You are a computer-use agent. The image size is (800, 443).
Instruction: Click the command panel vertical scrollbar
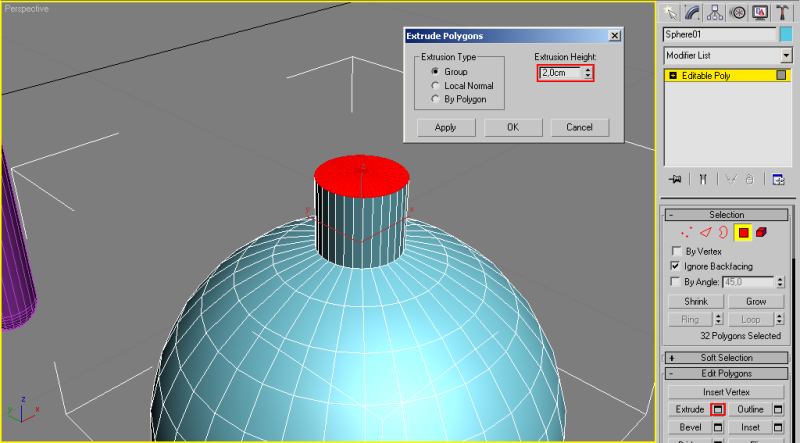pyautogui.click(x=793, y=324)
